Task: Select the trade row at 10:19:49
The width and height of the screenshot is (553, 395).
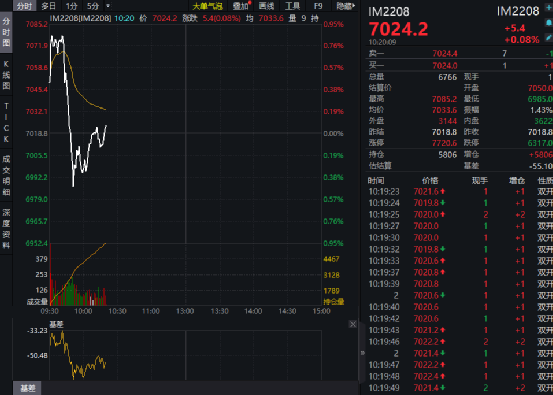Action: coord(460,388)
